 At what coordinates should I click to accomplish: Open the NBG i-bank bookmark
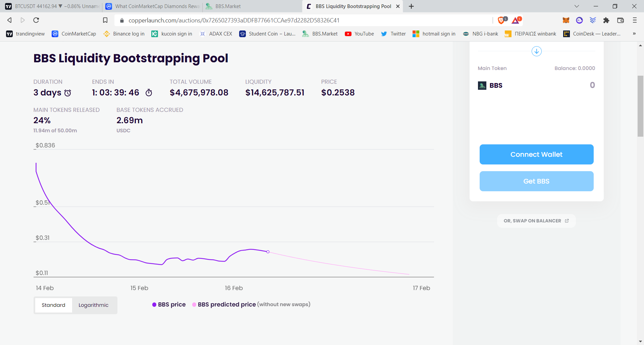point(480,33)
